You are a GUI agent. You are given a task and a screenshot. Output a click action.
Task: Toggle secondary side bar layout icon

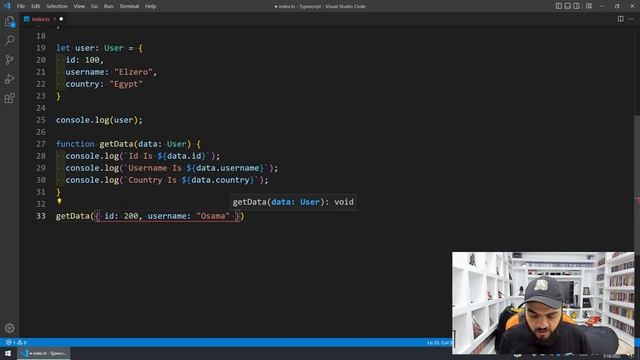pos(576,6)
